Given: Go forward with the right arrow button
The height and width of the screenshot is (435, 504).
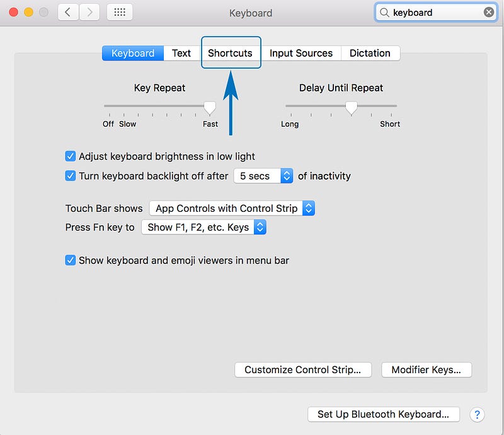Looking at the screenshot, I should pos(89,13).
